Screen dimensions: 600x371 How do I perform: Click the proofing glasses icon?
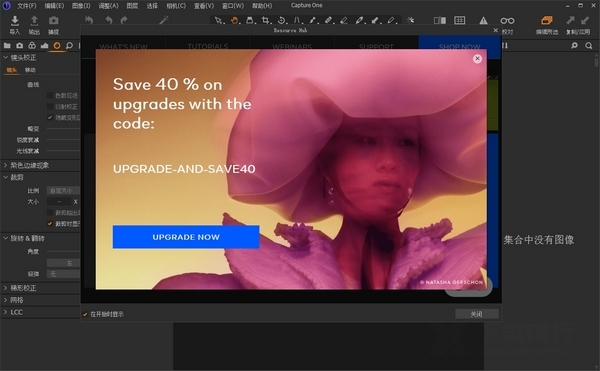(x=507, y=21)
